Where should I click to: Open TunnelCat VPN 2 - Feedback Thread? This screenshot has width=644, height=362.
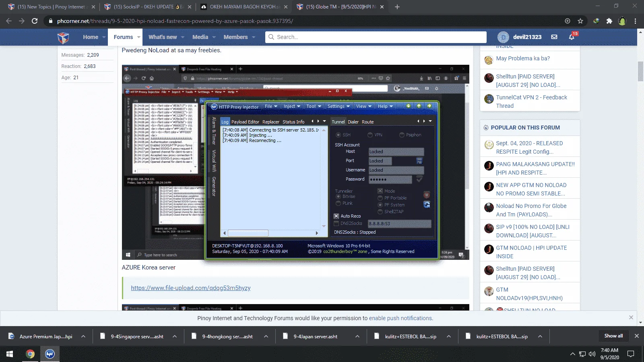pyautogui.click(x=531, y=101)
